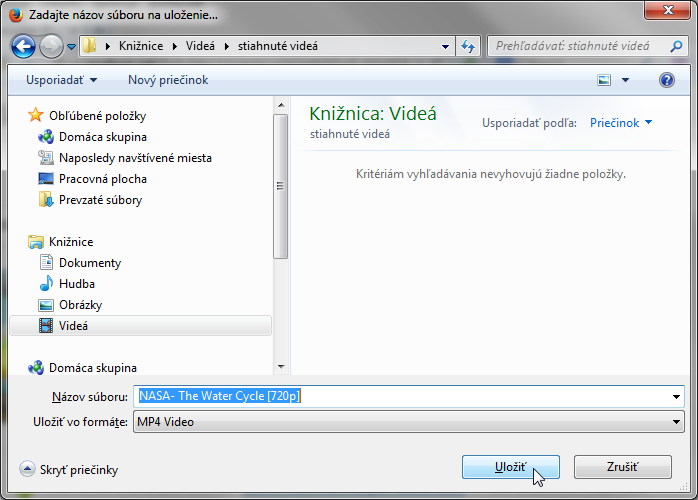Click the Hudba music note icon
Image resolution: width=698 pixels, height=500 pixels.
[x=46, y=283]
